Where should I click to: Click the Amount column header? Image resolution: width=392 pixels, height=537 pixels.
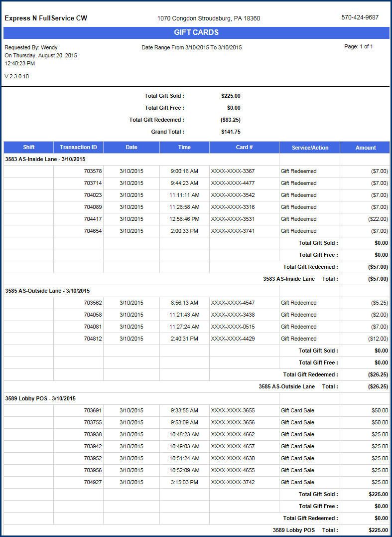(365, 148)
